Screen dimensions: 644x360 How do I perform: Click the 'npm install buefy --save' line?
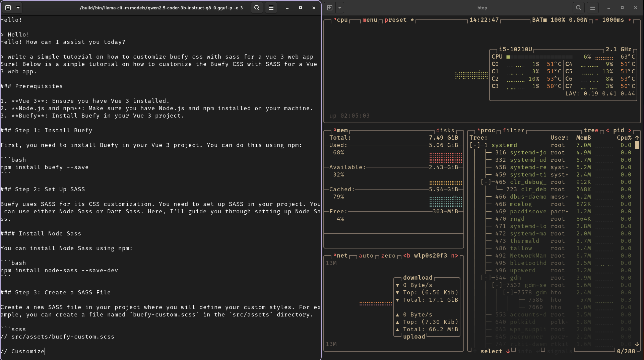[x=45, y=167]
